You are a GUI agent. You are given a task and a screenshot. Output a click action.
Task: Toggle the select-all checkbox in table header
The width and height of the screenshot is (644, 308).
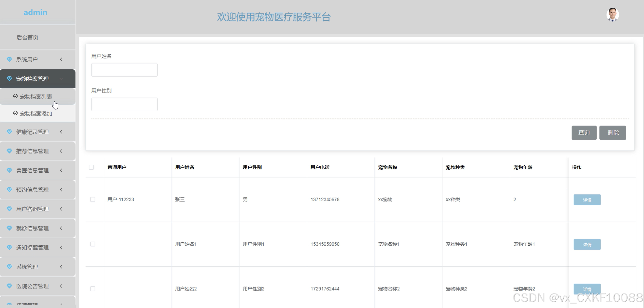[91, 167]
